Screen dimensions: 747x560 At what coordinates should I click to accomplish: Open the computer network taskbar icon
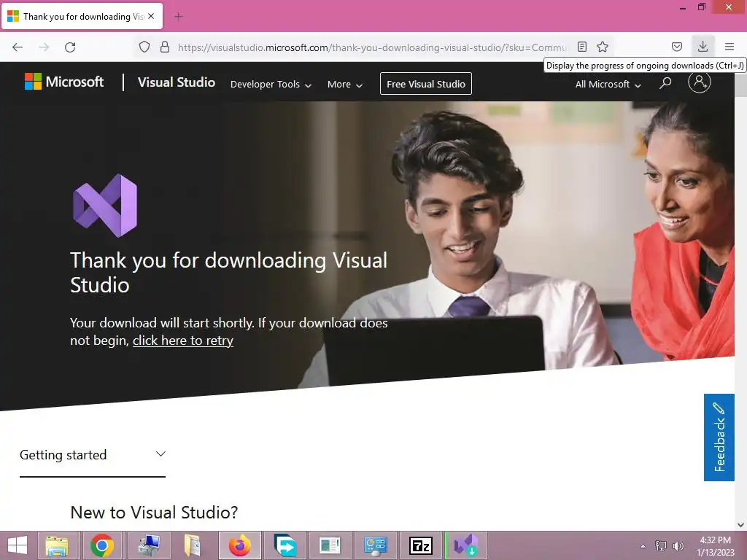[x=148, y=545]
